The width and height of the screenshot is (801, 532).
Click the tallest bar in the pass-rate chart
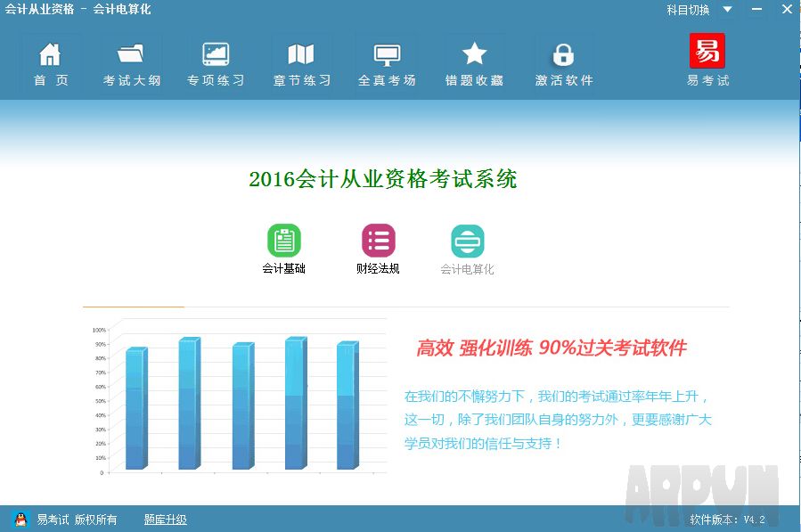pyautogui.click(x=294, y=401)
